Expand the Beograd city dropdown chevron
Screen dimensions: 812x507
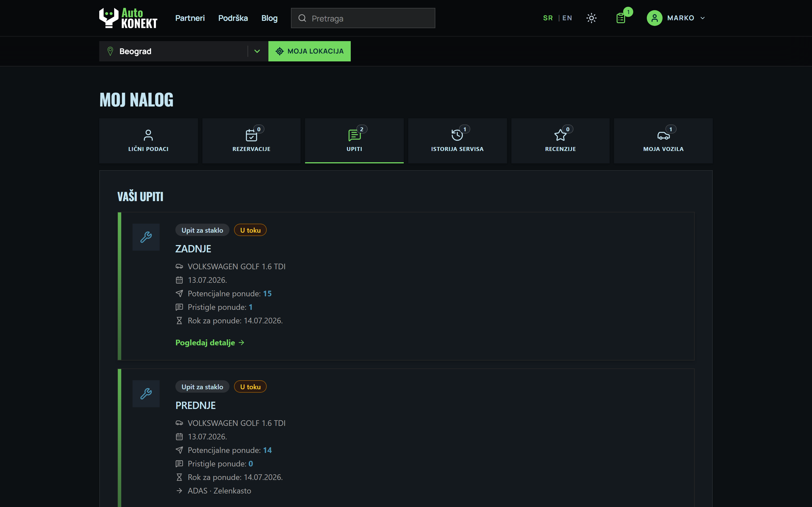tap(257, 51)
